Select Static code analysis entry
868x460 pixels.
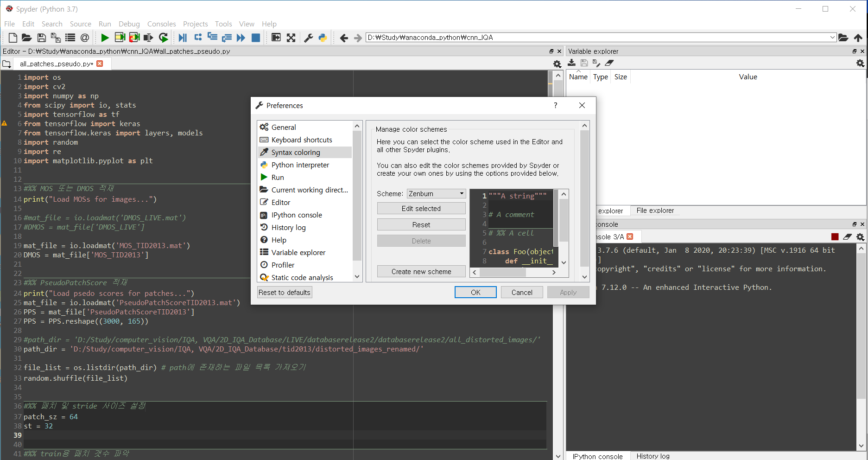pyautogui.click(x=304, y=277)
